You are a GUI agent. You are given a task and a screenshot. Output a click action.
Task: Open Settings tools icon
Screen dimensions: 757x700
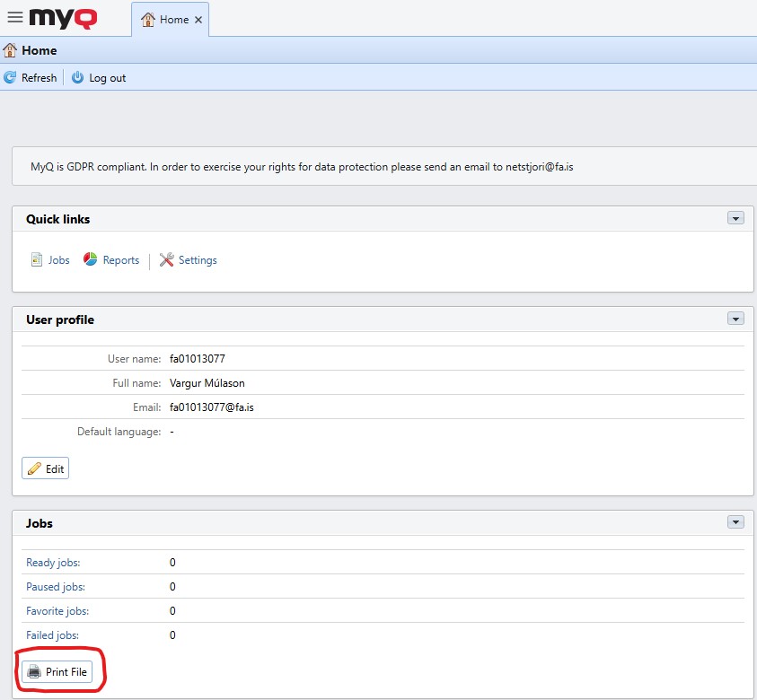click(x=167, y=260)
